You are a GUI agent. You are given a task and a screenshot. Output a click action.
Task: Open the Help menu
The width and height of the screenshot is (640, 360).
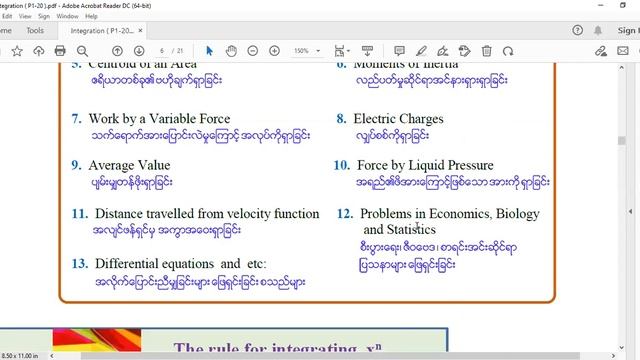tap(91, 16)
